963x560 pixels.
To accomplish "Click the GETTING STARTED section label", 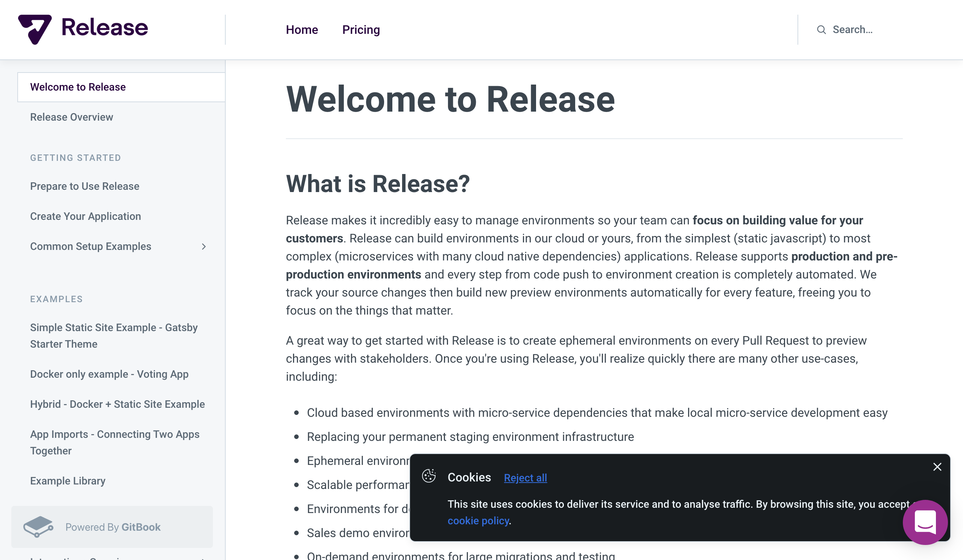I will 75,157.
